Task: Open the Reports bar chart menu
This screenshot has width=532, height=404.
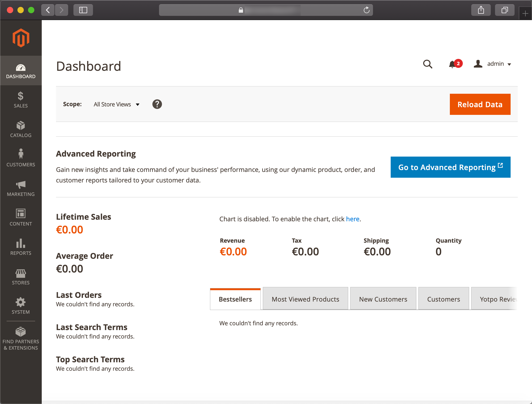Action: [x=21, y=247]
